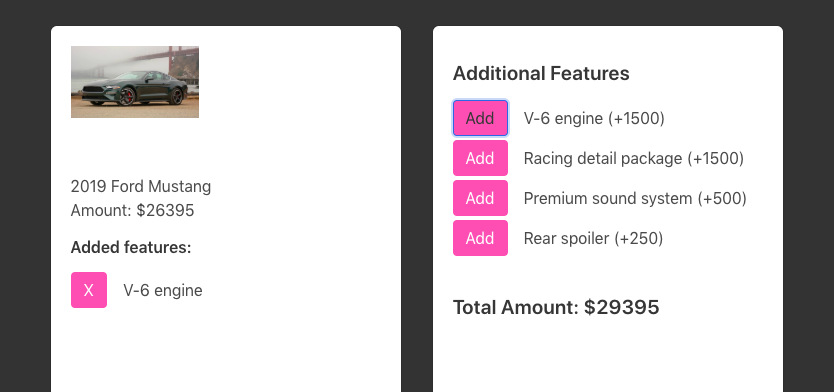834x392 pixels.
Task: Click empty space below the Total Amount
Action: (x=608, y=356)
